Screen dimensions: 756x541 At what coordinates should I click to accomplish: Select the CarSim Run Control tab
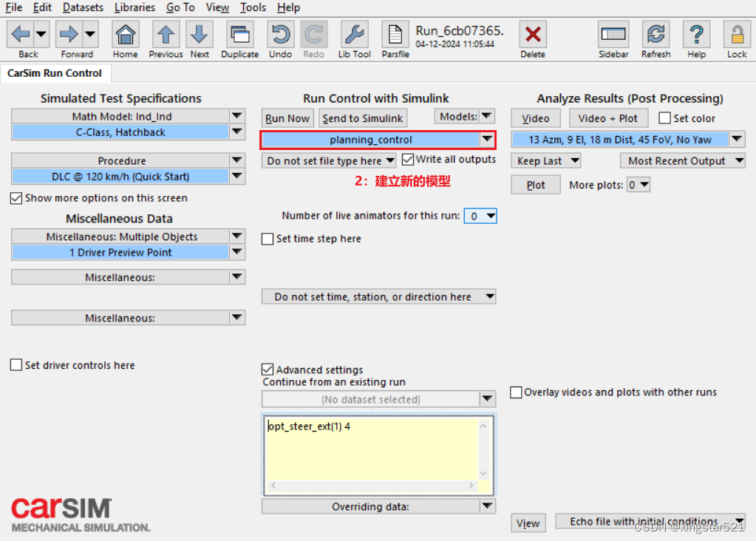pos(55,73)
